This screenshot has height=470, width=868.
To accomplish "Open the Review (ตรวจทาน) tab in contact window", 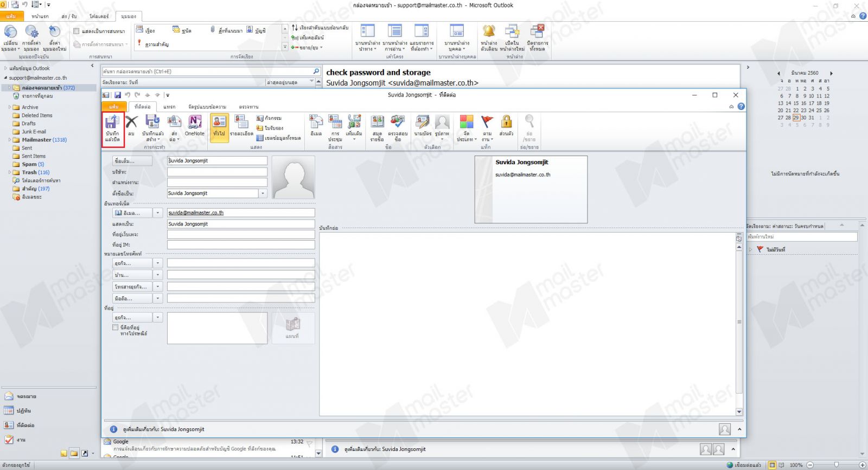I will point(248,107).
